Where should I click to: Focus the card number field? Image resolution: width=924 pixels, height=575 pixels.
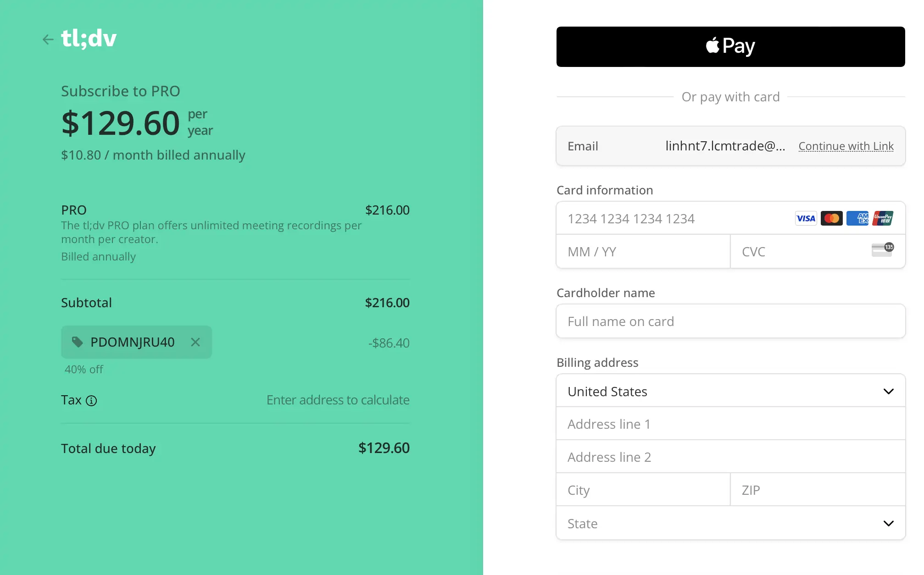[x=674, y=219]
